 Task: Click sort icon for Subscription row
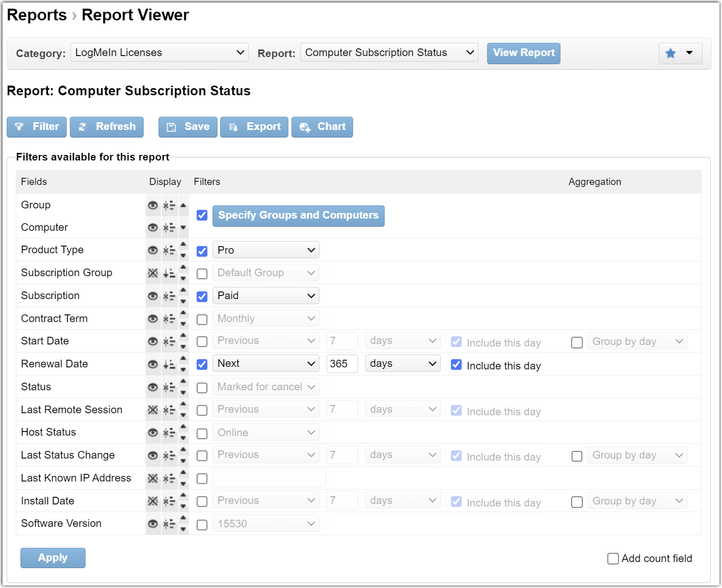tap(169, 296)
